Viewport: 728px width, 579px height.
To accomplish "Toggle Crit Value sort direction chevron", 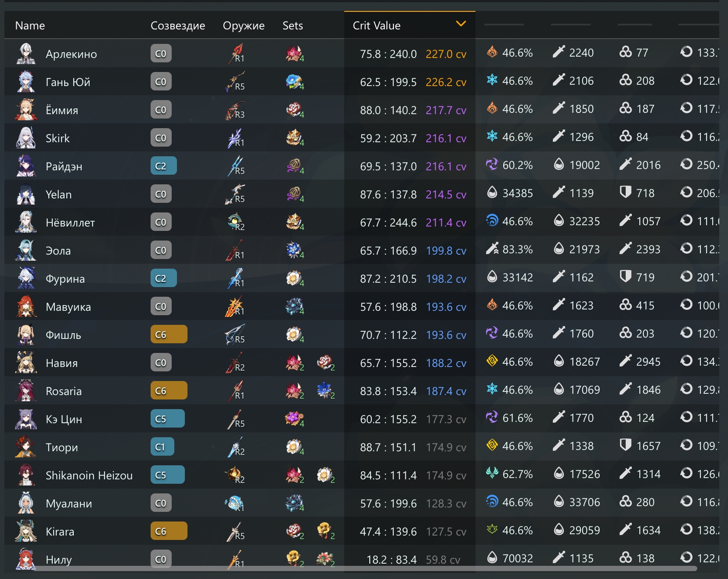I will coord(461,24).
